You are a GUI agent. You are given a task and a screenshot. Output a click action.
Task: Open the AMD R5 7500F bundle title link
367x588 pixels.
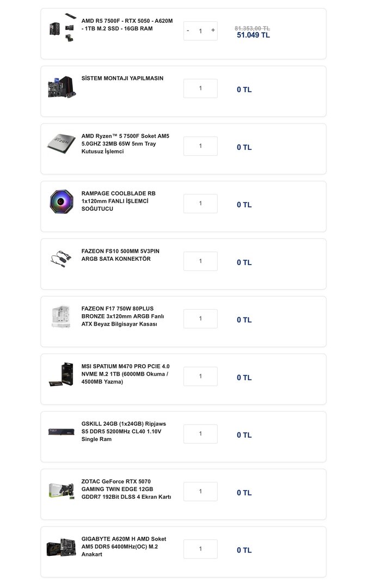pos(127,24)
